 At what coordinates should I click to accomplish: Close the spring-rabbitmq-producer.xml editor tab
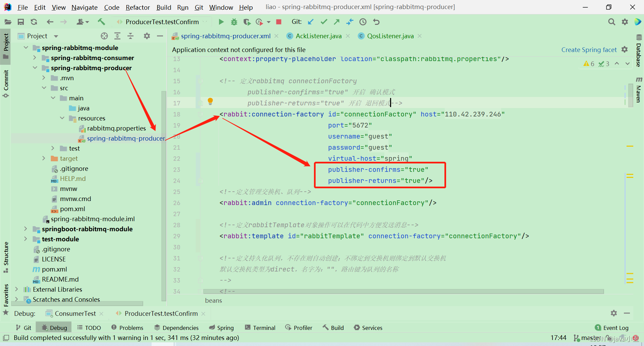click(276, 36)
